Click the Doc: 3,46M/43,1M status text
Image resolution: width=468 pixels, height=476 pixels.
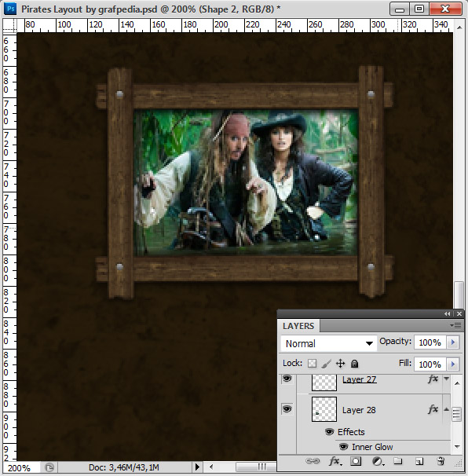[124, 467]
